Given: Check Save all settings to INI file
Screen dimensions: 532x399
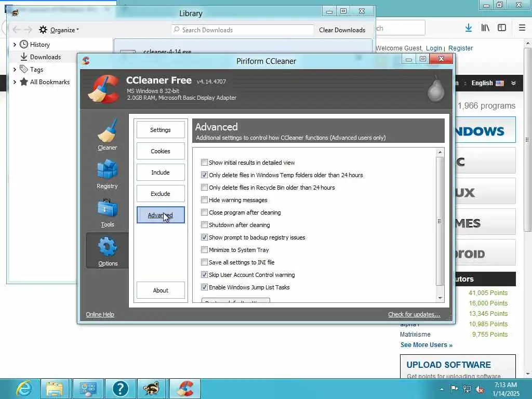Looking at the screenshot, I should 204,262.
